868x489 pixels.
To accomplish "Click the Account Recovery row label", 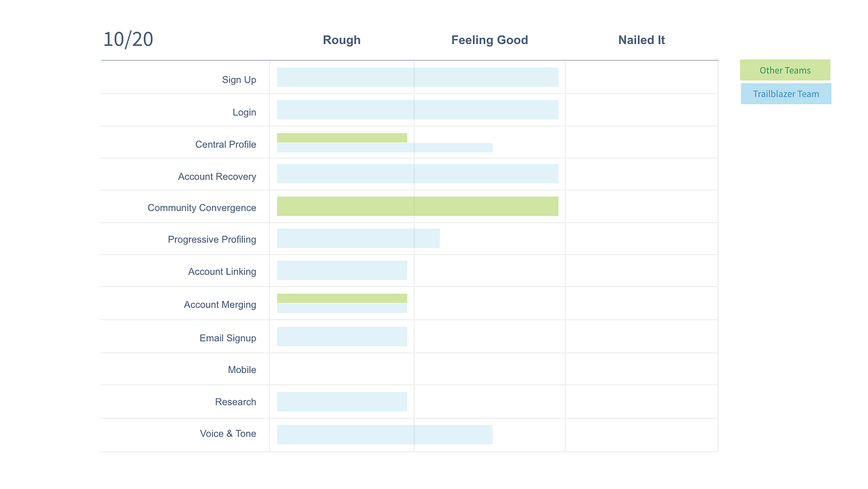I will 217,177.
